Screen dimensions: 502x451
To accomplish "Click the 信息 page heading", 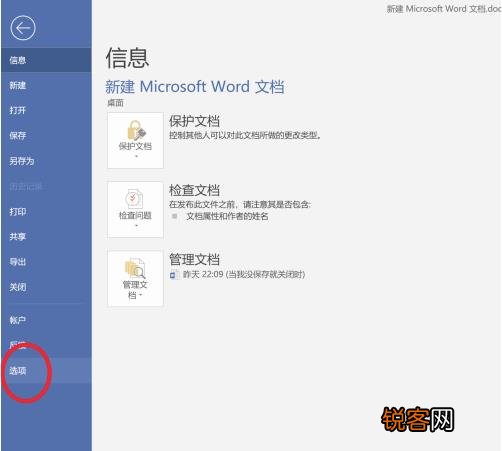I will (x=127, y=58).
